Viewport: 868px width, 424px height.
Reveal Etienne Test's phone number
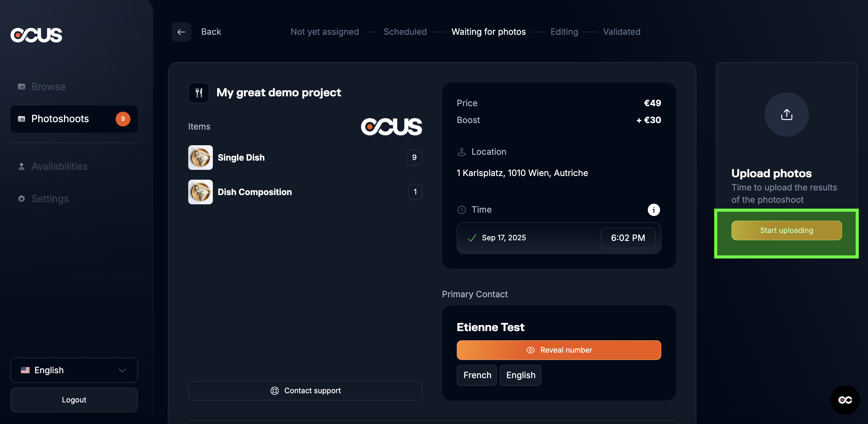[558, 350]
